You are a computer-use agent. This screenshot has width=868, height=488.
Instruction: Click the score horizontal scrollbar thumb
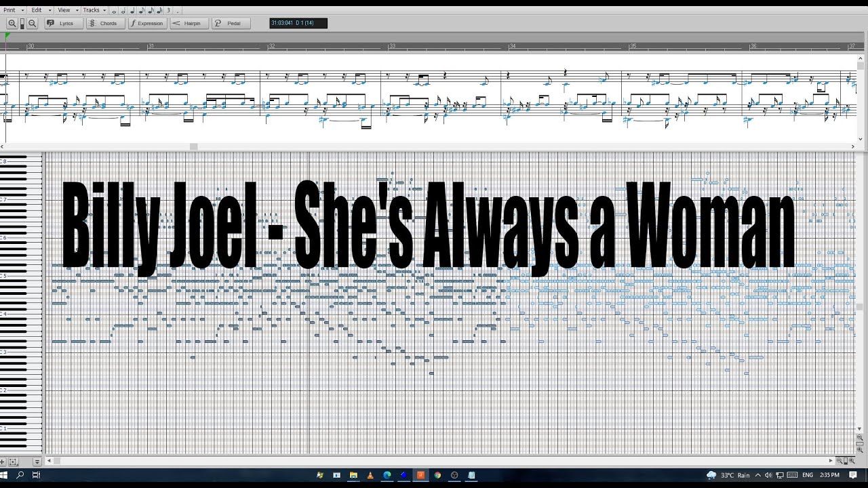pos(193,146)
